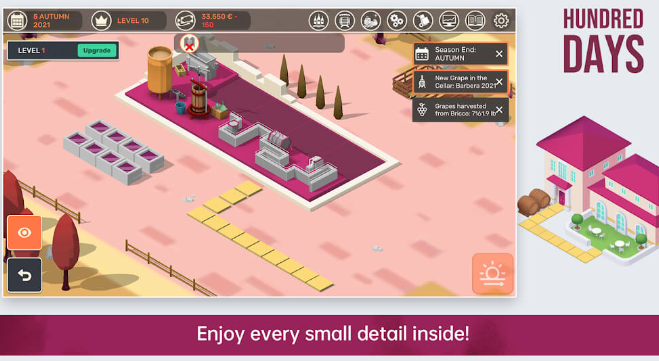Viewport: 659px width, 361px height.
Task: Open the wine bottles inventory icon
Action: point(319,20)
